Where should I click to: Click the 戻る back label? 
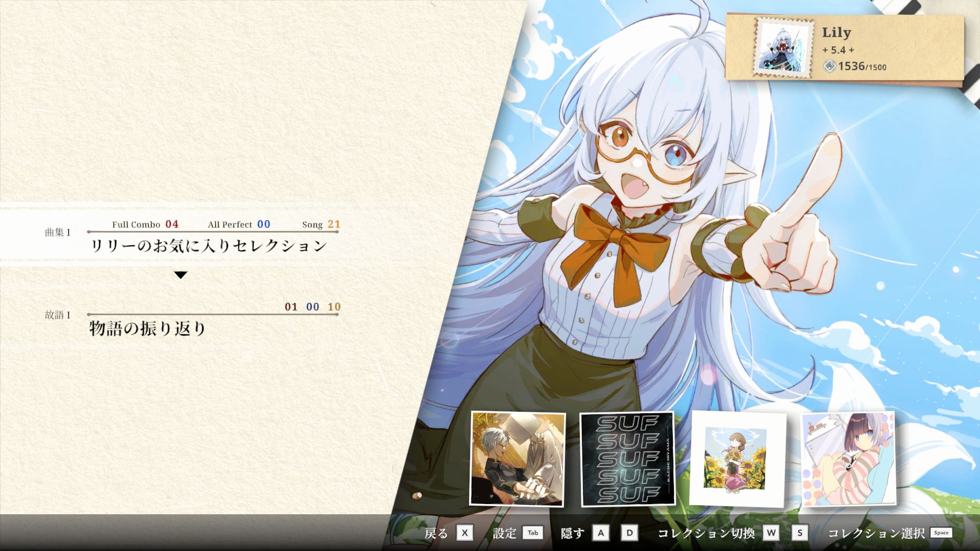pos(436,533)
